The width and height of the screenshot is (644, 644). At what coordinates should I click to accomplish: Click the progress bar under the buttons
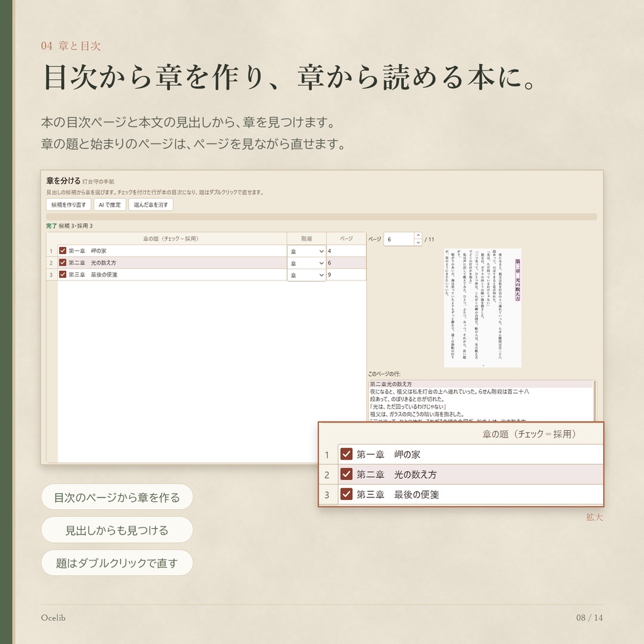[321, 216]
